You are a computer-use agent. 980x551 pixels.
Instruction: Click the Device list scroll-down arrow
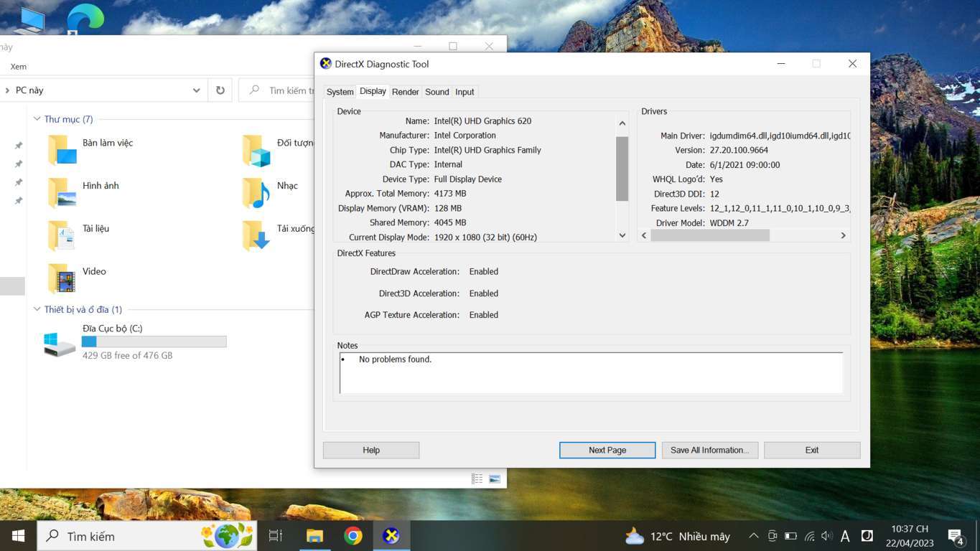[622, 235]
